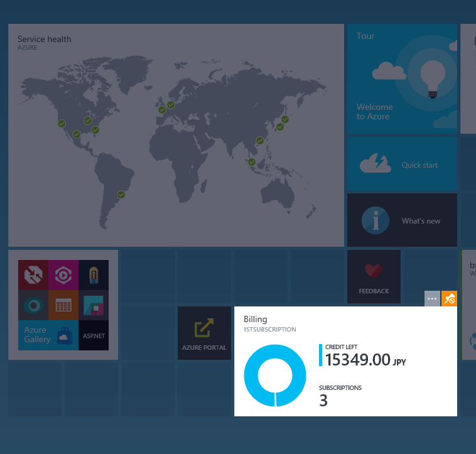Click the Singapore region health checkmark
The height and width of the screenshot is (454, 476).
tap(252, 162)
